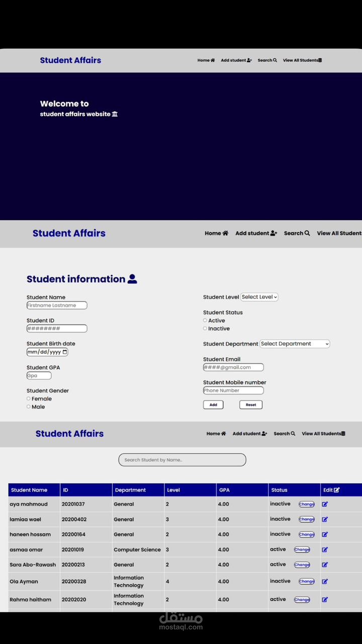Click Student Affairs logo on table page
The width and height of the screenshot is (362, 644).
click(x=69, y=434)
